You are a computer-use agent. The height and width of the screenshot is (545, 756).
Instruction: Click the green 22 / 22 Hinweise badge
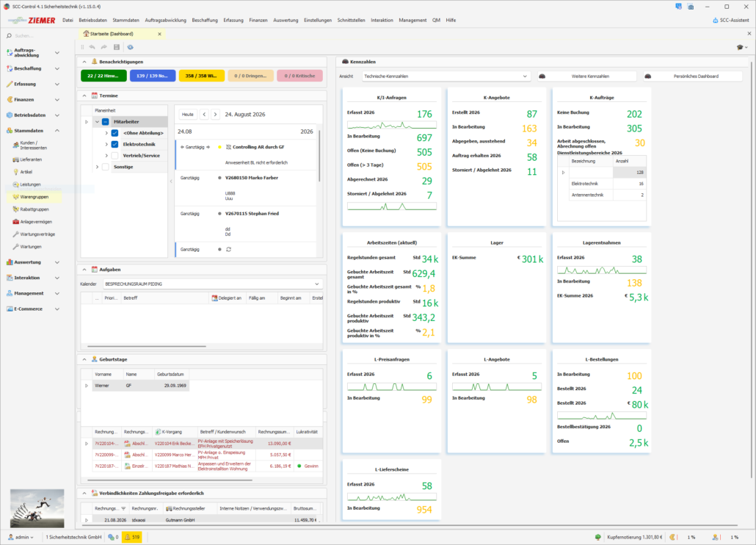[103, 76]
